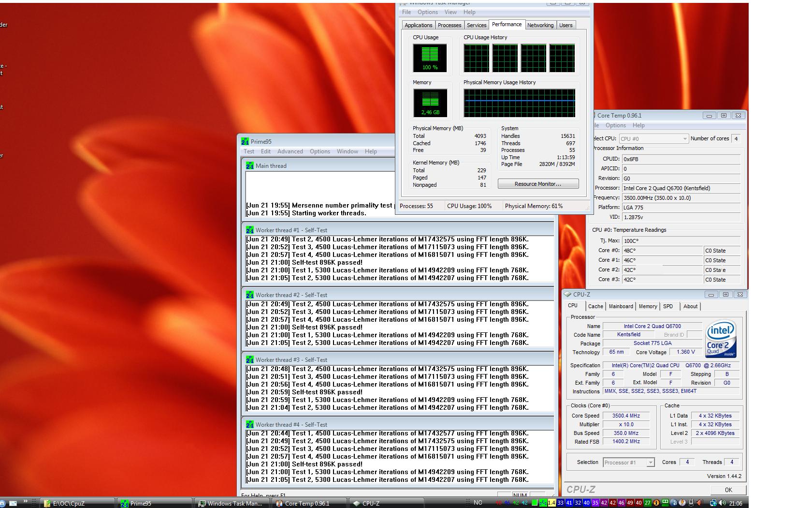Click the Frequency field showing 3500.00MHz
The image size is (812, 508).
[x=681, y=197]
